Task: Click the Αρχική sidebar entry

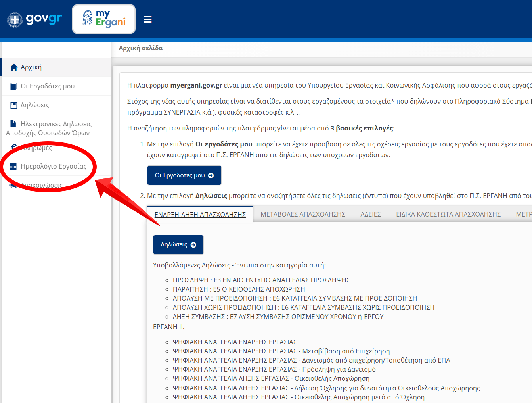Action: click(x=31, y=67)
